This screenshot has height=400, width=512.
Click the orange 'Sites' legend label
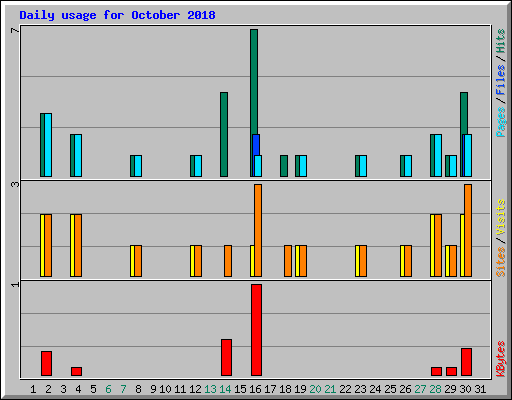(x=500, y=262)
